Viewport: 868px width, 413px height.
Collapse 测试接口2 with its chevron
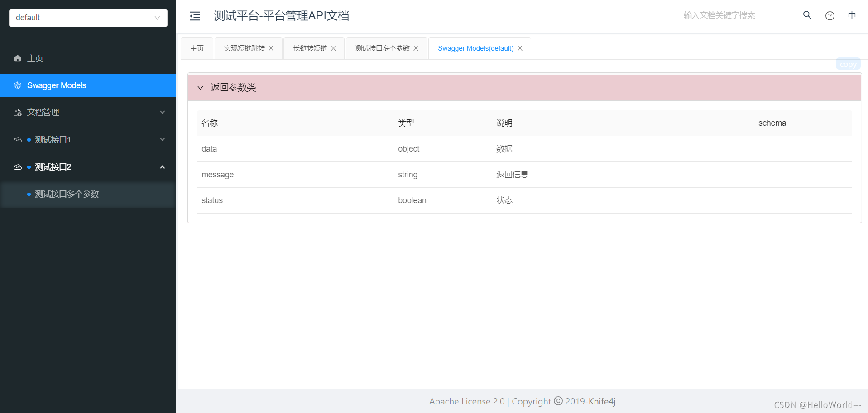163,167
